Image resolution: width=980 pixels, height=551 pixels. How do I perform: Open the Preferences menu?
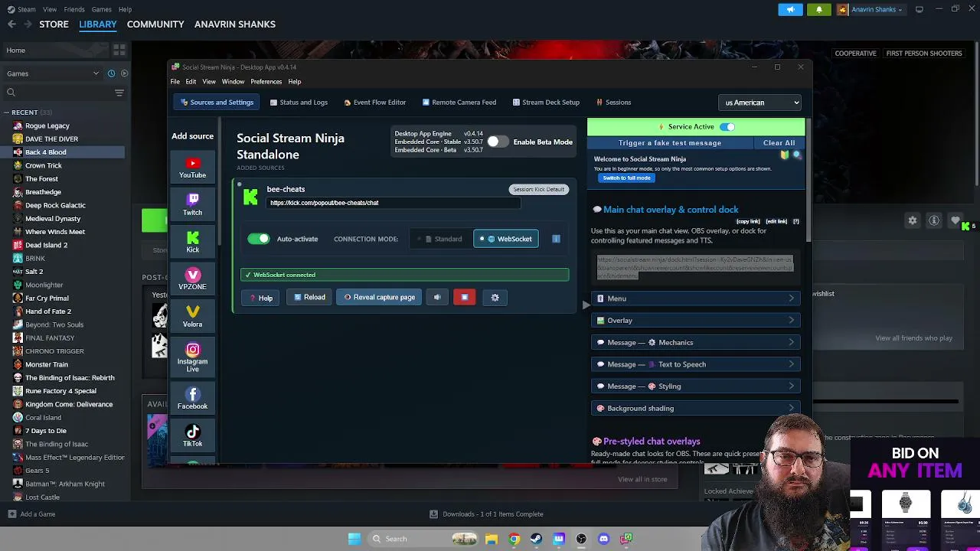click(266, 82)
